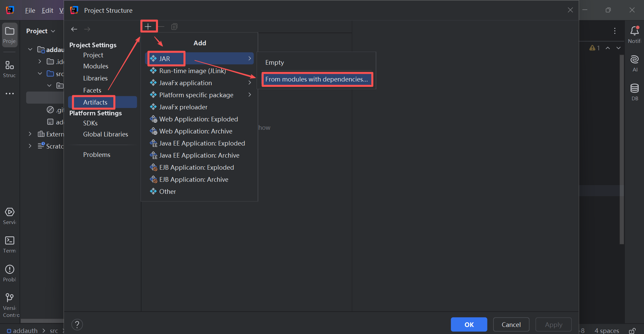Open the Database tool window icon
Screen dimensions: 644x334
[x=634, y=89]
